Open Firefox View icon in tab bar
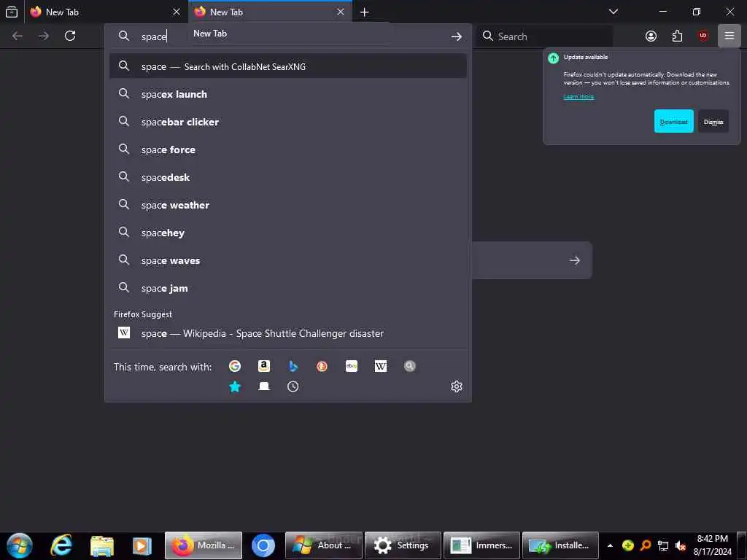This screenshot has height=560, width=747. [12, 12]
